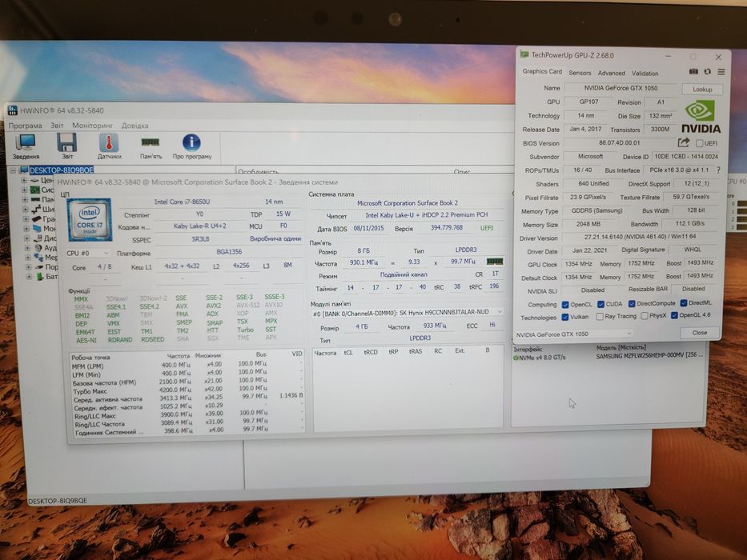Click the Intel Core i7-8650U processor name field
The width and height of the screenshot is (747, 560).
click(182, 202)
